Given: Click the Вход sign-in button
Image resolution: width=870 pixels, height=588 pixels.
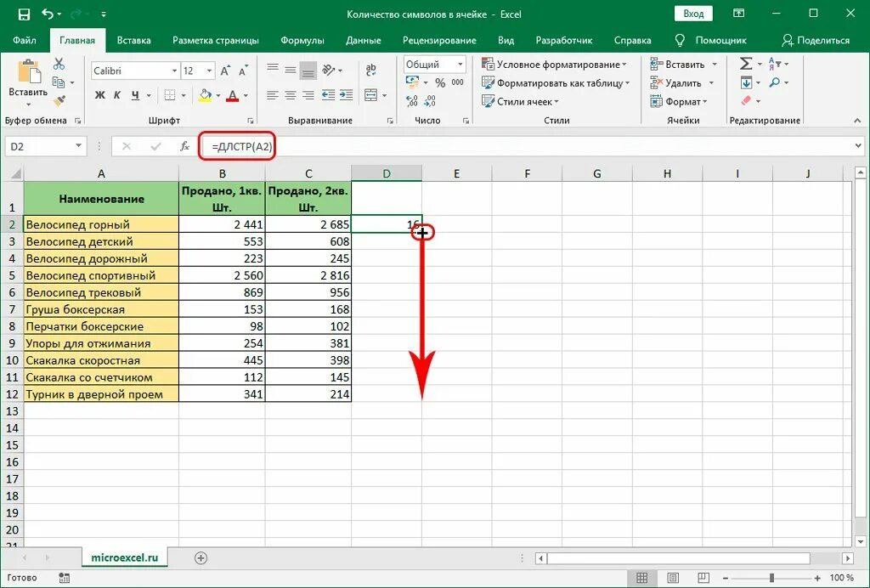Looking at the screenshot, I should point(693,14).
